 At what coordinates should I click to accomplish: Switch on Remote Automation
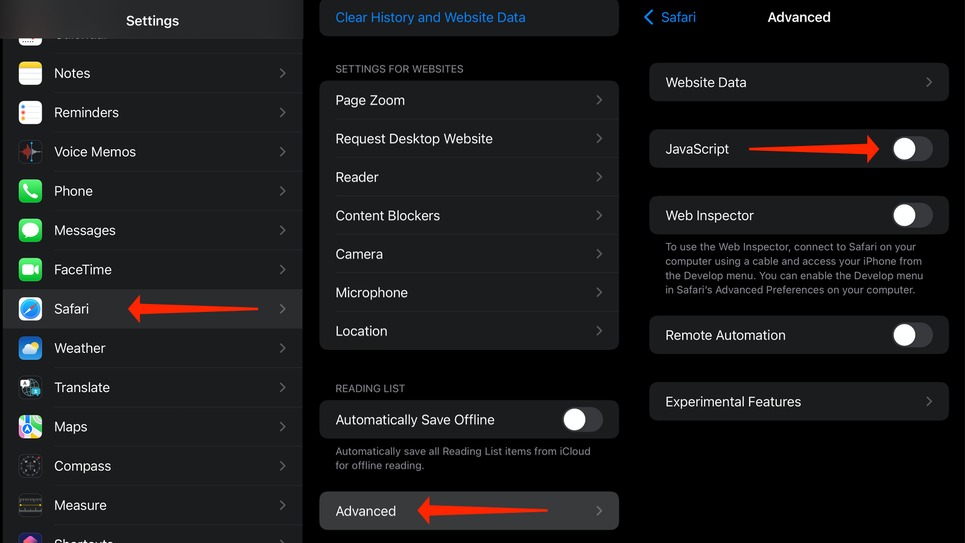[911, 335]
